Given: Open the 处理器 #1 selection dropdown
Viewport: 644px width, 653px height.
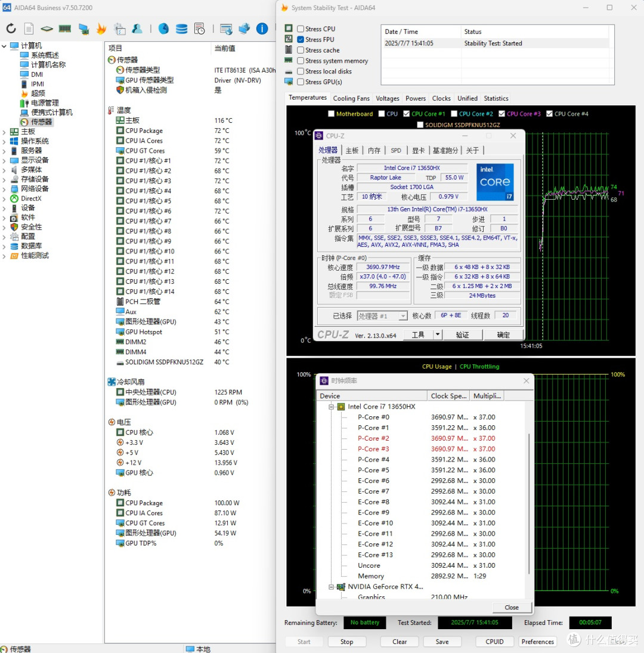Looking at the screenshot, I should coord(382,316).
